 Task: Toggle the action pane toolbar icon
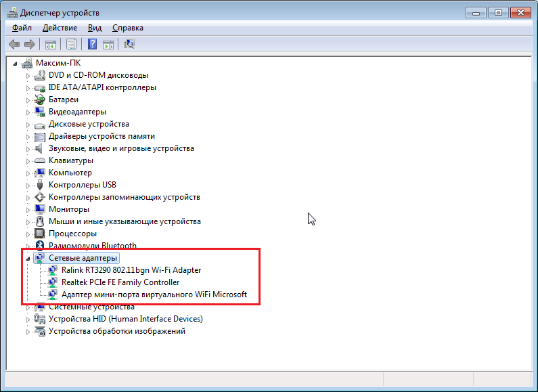[108, 44]
